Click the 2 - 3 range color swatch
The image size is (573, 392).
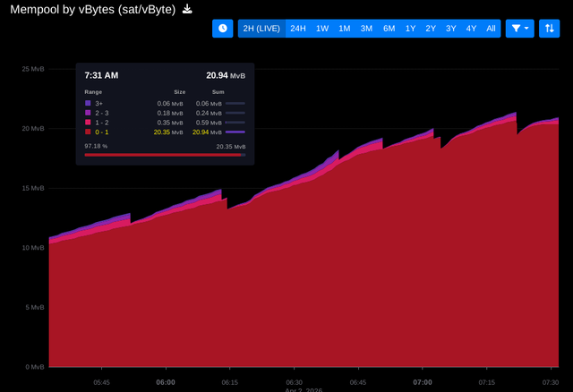pos(88,113)
